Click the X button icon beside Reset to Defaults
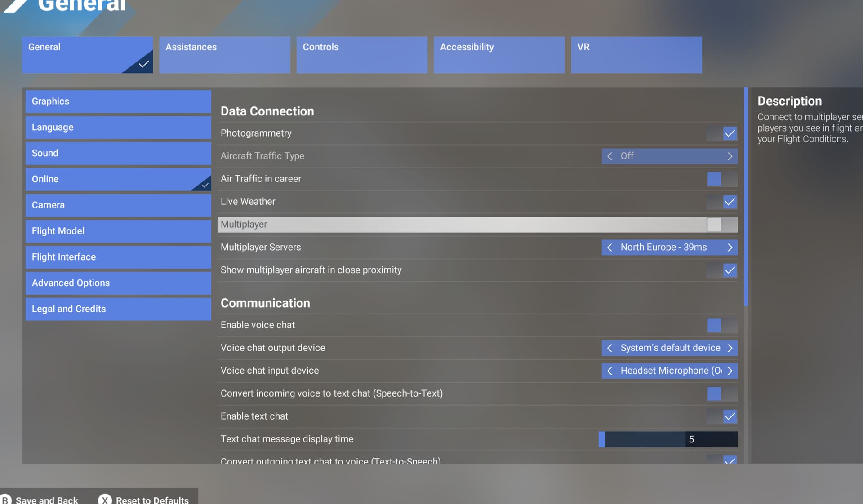This screenshot has width=863, height=504. point(105,500)
